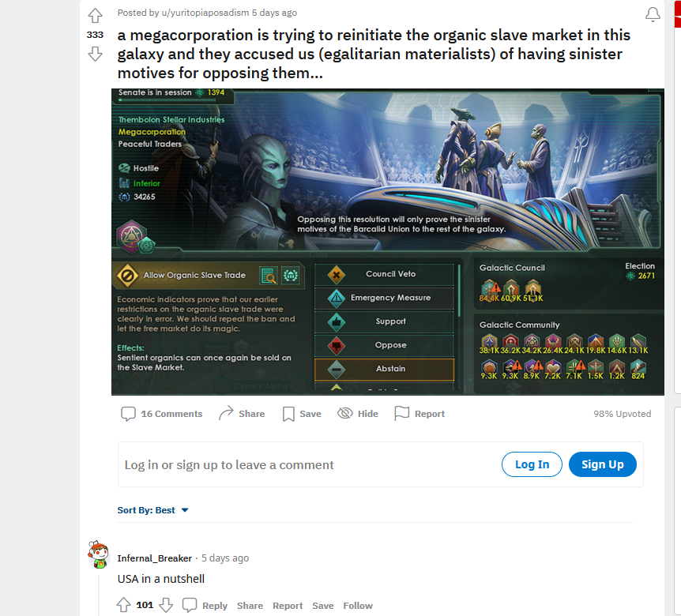Click the Sign Up button
Viewport: 681px width, 616px height.
click(x=602, y=464)
